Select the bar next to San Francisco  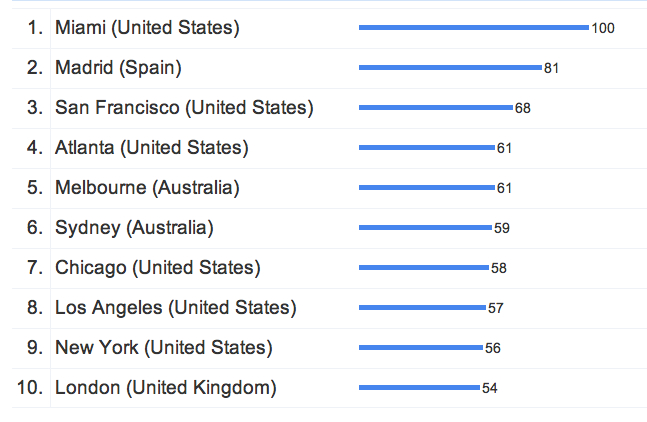(x=435, y=108)
